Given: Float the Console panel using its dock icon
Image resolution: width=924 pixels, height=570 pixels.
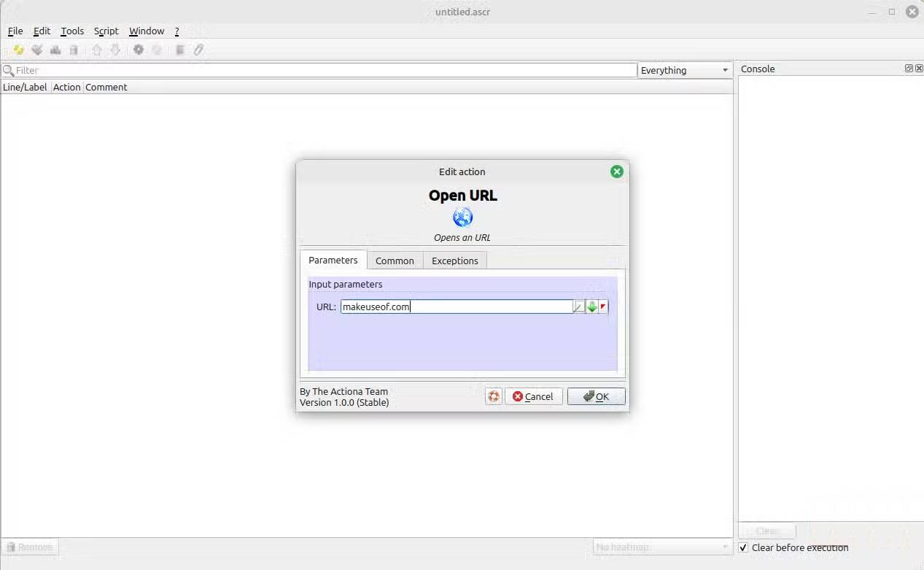Looking at the screenshot, I should pos(909,68).
